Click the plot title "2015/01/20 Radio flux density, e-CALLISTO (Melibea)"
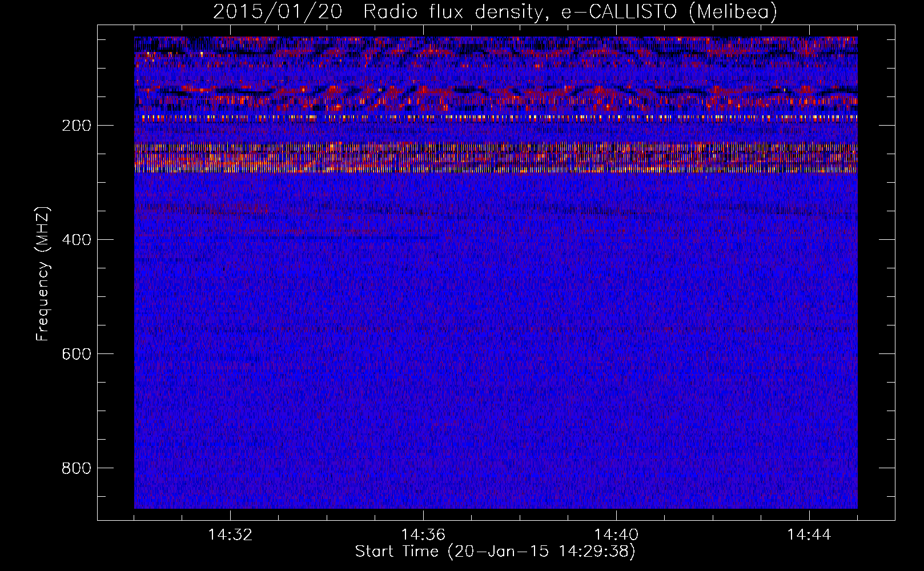This screenshot has width=924, height=571. click(495, 12)
